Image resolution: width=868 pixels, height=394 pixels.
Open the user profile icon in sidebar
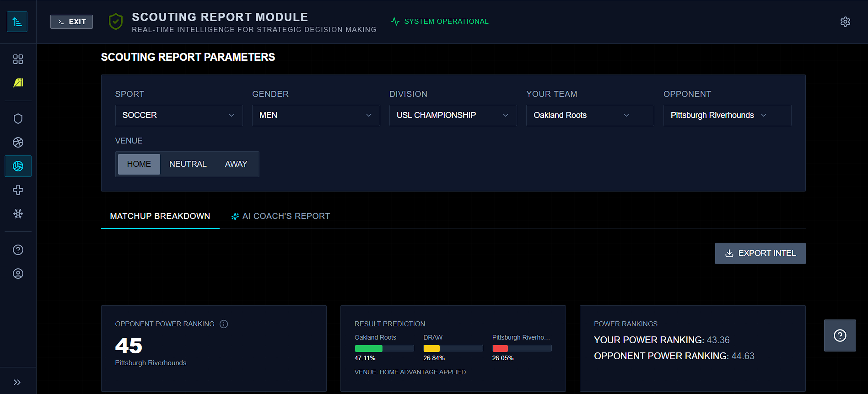(18, 273)
